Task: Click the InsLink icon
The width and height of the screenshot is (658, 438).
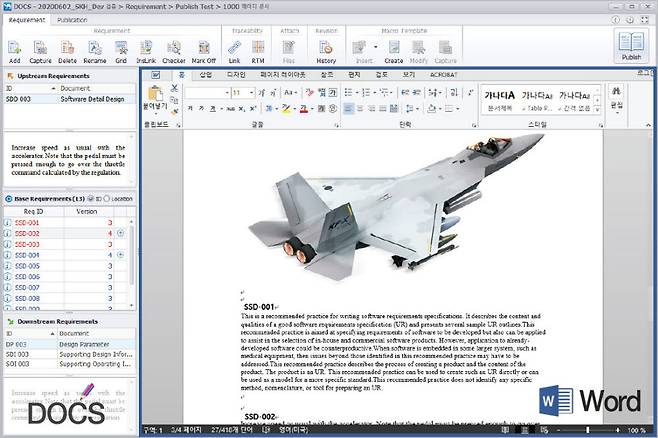Action: (146, 48)
